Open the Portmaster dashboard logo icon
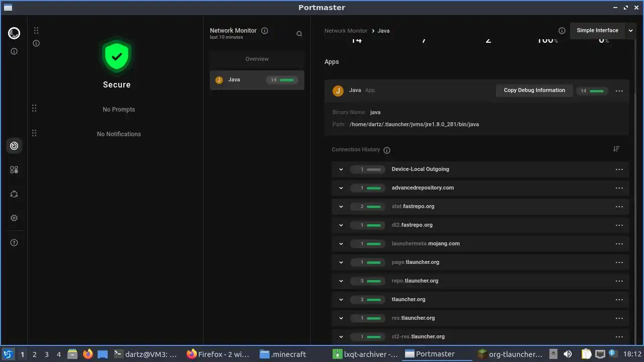Screen dimensions: 644x362 (14, 33)
